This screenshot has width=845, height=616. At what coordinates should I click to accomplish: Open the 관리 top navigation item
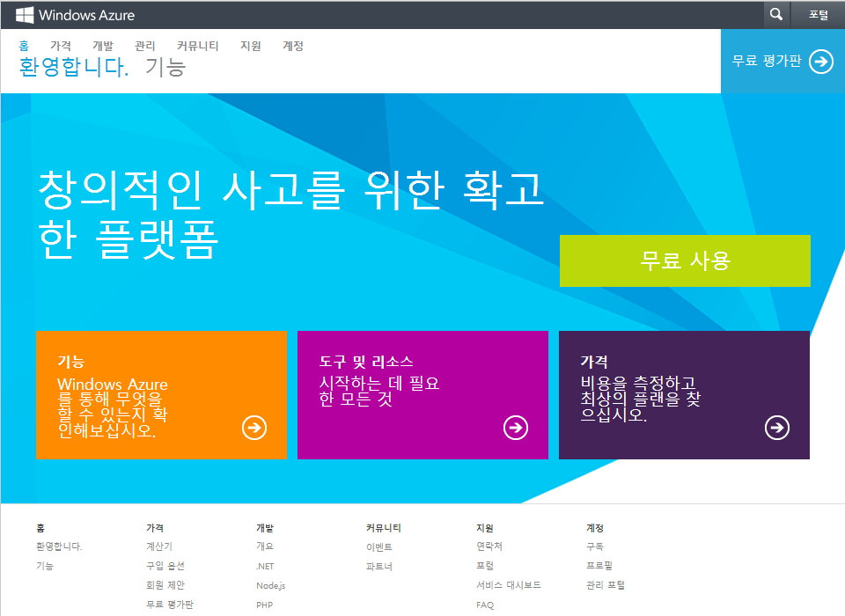tap(145, 46)
